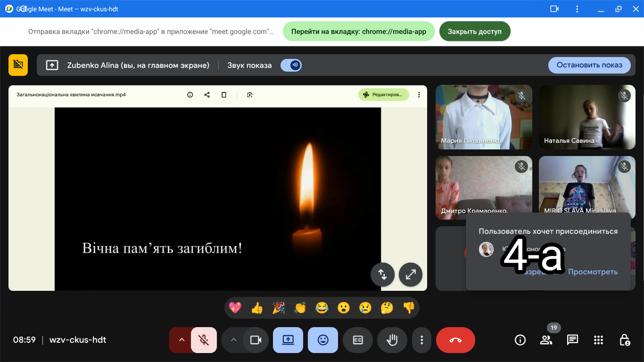The width and height of the screenshot is (644, 362).
Task: Click the red leave call button
Action: coord(455,340)
